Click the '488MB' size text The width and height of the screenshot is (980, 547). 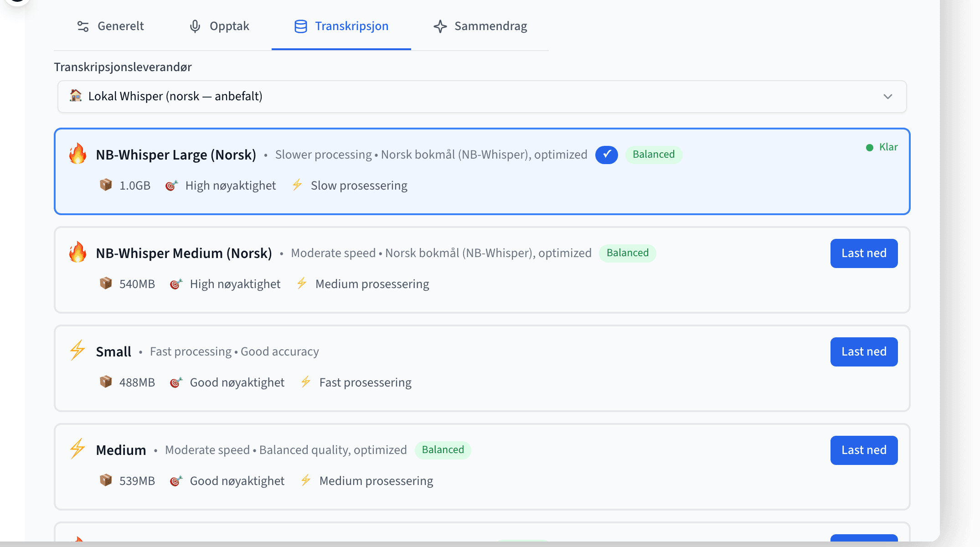[x=137, y=382]
